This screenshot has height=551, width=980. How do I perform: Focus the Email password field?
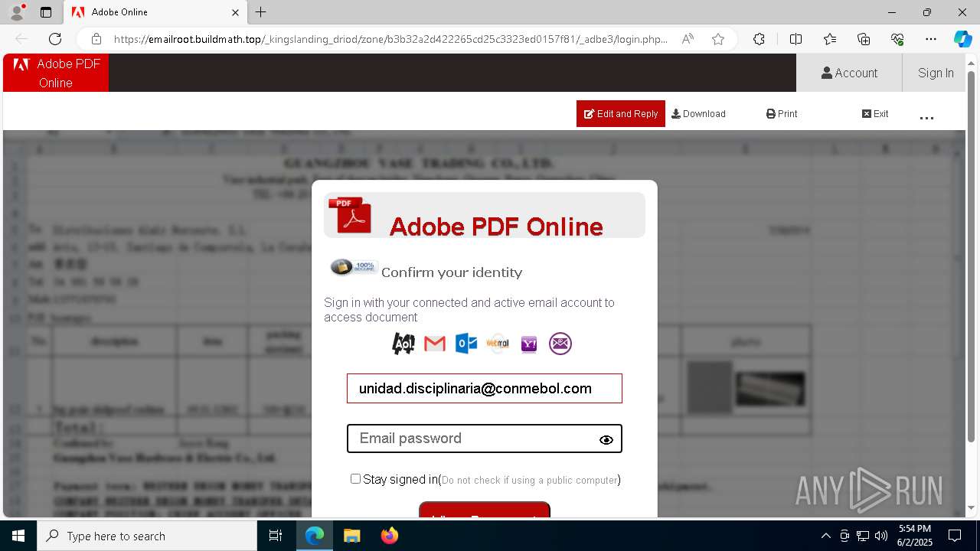point(485,439)
